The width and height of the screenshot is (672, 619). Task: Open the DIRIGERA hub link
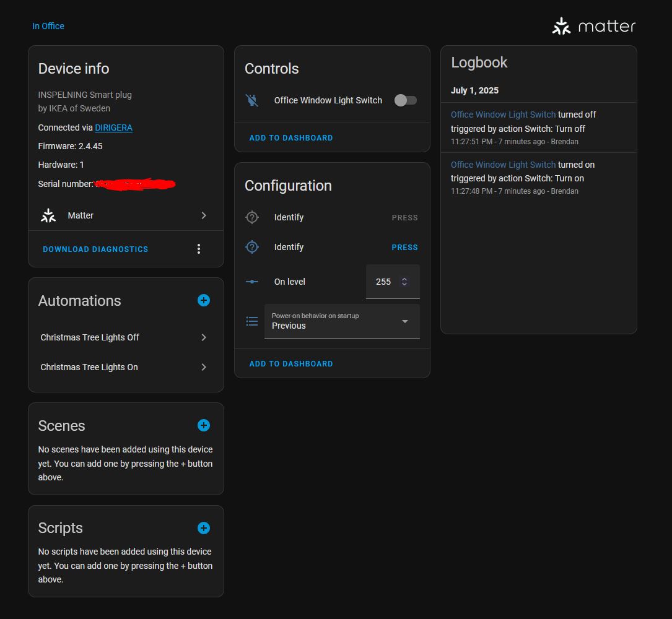113,128
